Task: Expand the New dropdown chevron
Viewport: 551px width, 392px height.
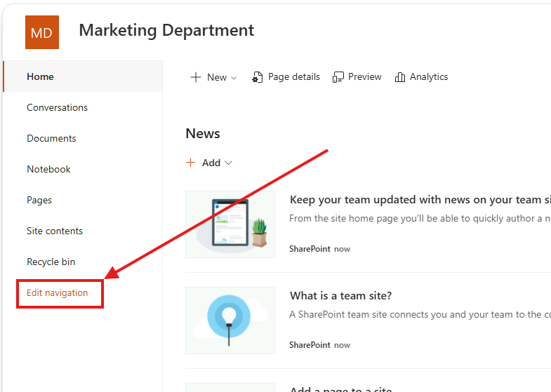Action: pos(234,78)
